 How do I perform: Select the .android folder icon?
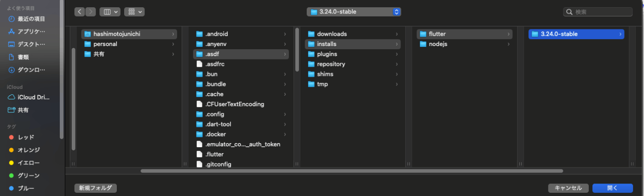(x=199, y=34)
